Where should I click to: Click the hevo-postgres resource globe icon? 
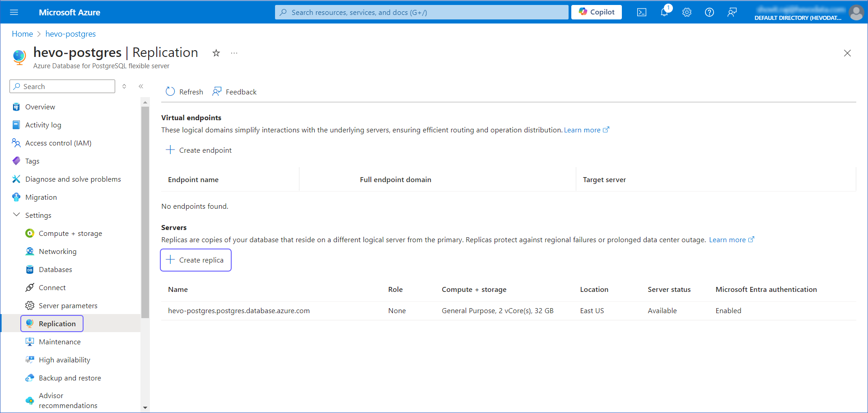tap(19, 57)
